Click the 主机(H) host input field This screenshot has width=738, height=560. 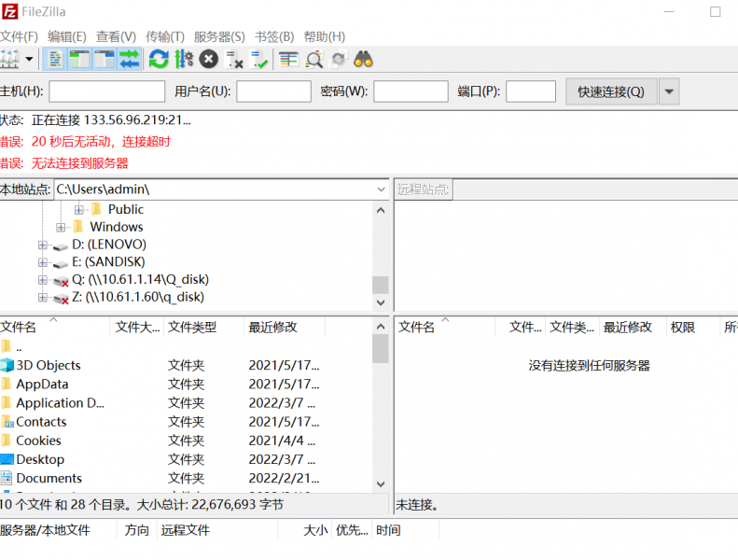[106, 91]
